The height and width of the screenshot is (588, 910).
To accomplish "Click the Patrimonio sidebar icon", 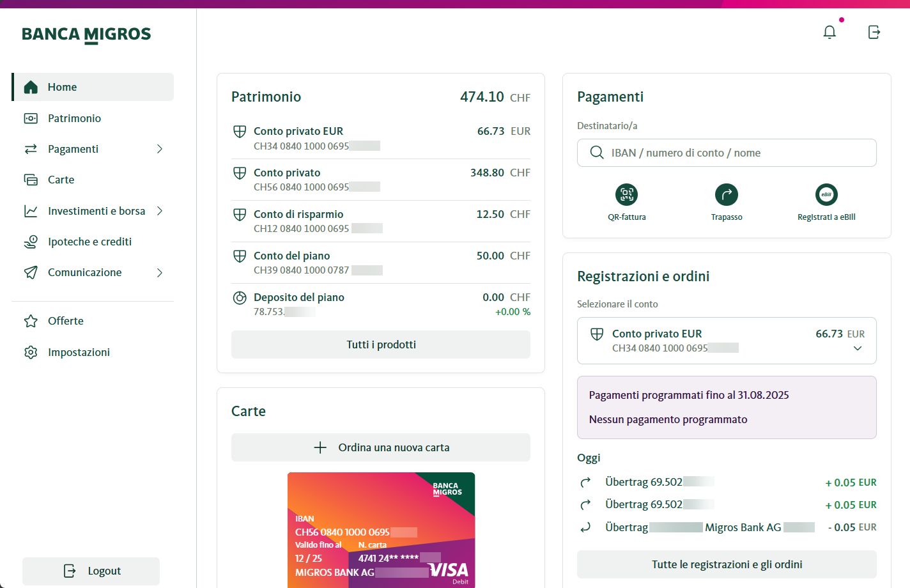I will coord(31,118).
